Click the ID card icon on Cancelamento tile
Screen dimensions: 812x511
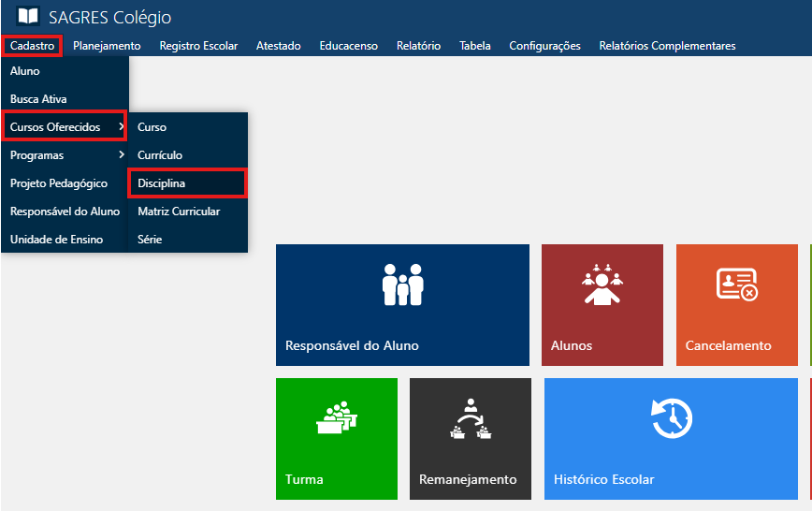point(737,285)
